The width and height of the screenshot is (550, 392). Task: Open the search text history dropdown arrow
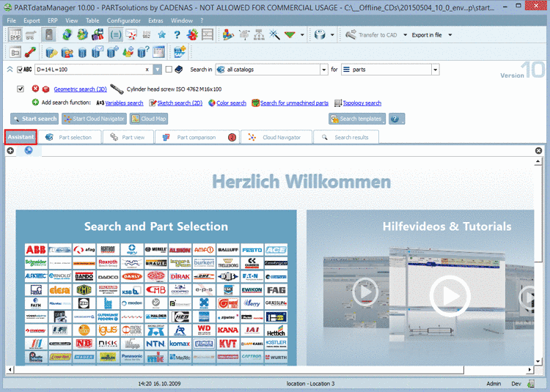158,70
